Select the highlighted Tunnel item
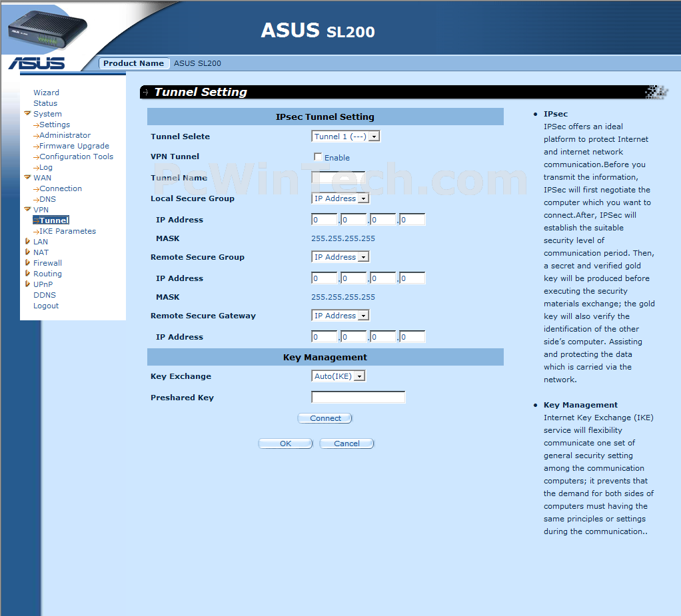The height and width of the screenshot is (616, 681). tap(51, 220)
